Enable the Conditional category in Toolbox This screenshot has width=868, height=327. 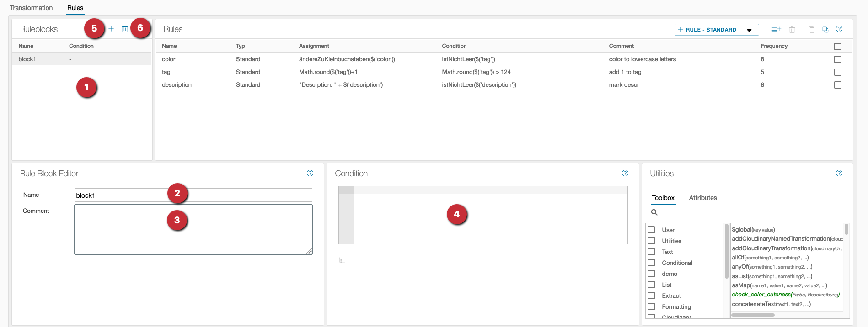[652, 263]
